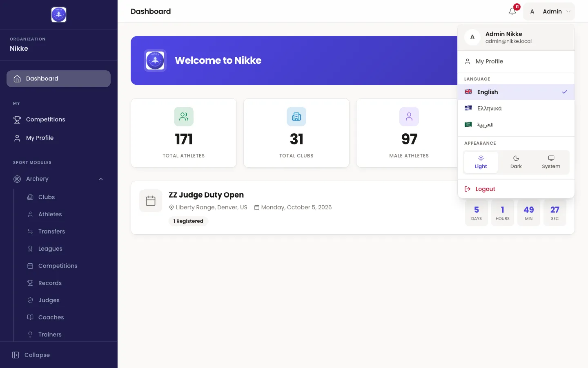The image size is (588, 368).
Task: Click the Nikke logo in the sidebar
Action: click(x=59, y=15)
